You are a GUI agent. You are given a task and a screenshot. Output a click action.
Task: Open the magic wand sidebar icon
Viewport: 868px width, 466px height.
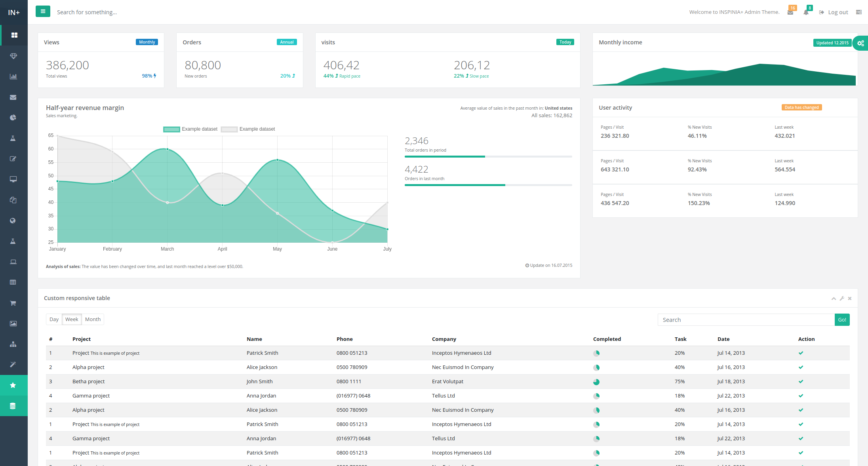pyautogui.click(x=13, y=364)
